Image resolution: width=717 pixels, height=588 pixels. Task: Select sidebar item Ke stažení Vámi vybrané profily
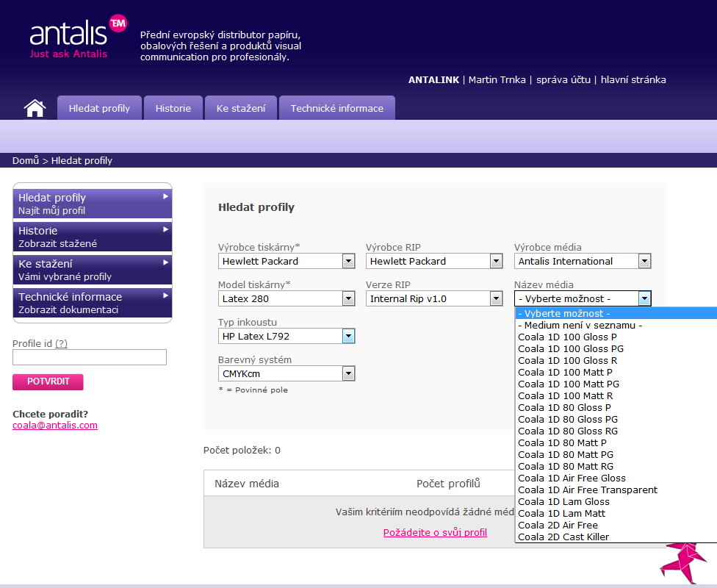(93, 270)
